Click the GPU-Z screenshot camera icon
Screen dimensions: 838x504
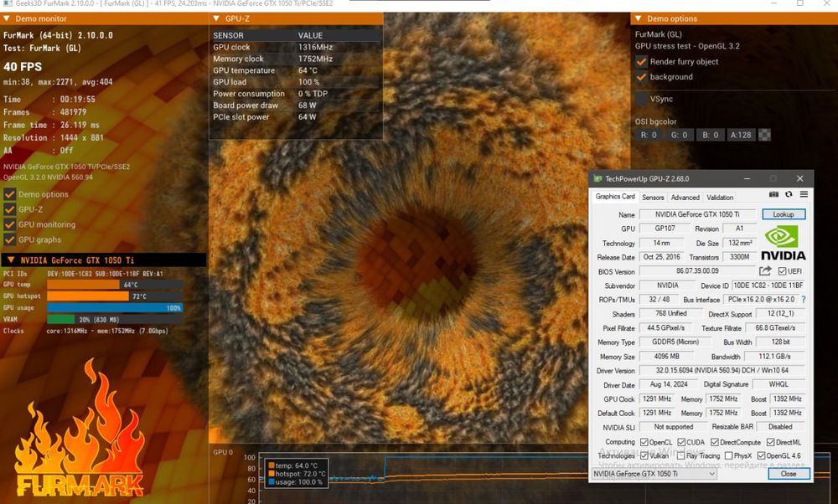[x=775, y=194]
